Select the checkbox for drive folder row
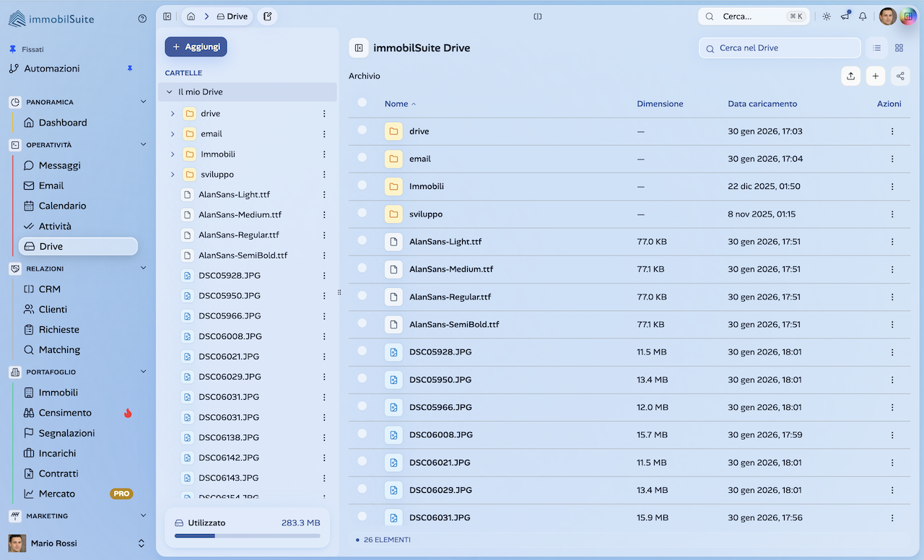Viewport: 924px width, 560px height. (362, 131)
